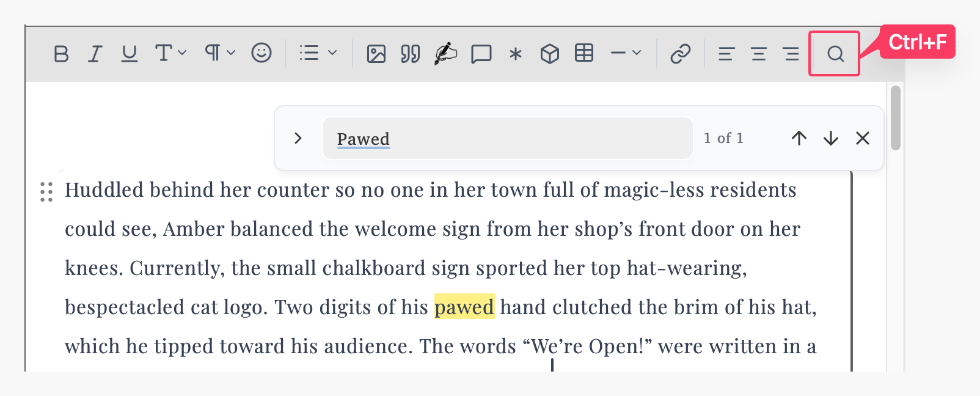
Task: Open the paragraph format dropdown
Action: tap(220, 53)
